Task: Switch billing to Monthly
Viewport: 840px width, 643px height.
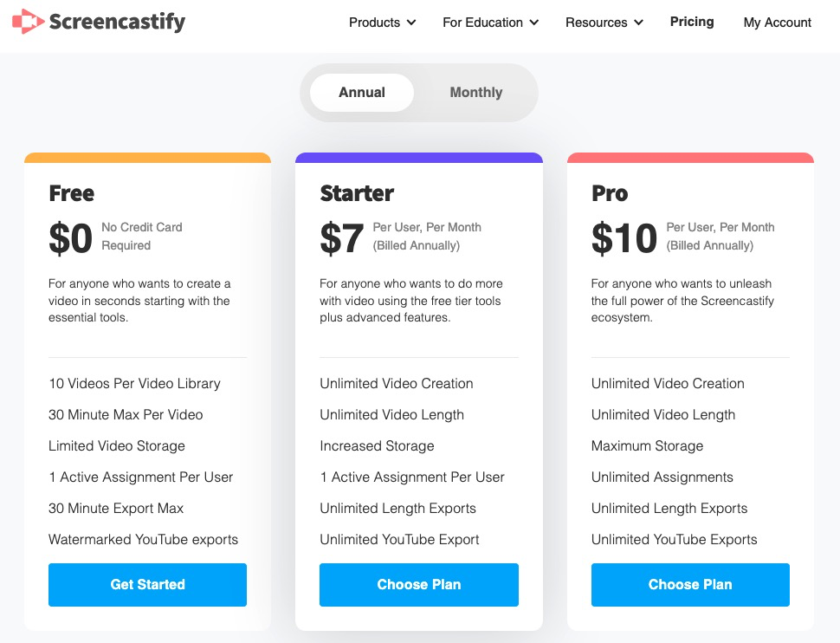Action: (475, 93)
